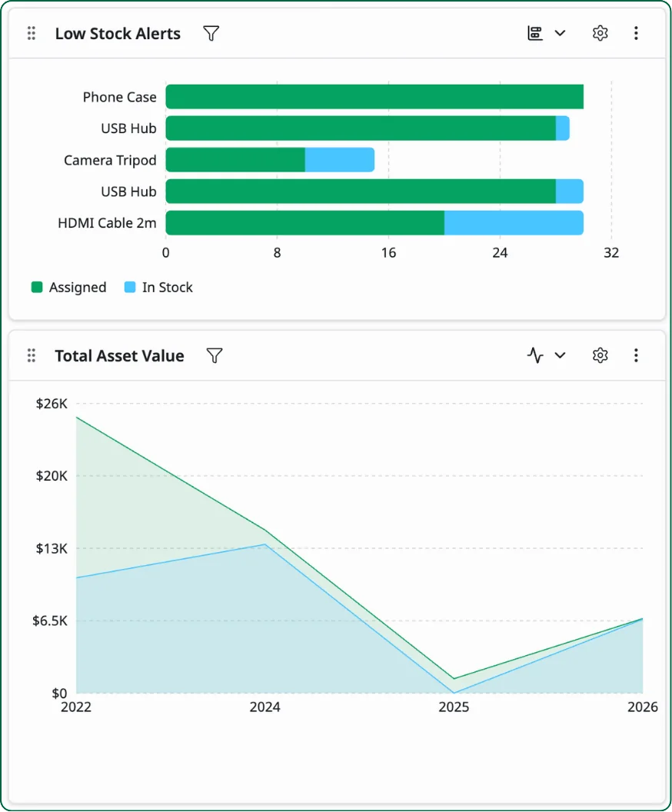
Task: Click the Phone Case label
Action: (120, 97)
